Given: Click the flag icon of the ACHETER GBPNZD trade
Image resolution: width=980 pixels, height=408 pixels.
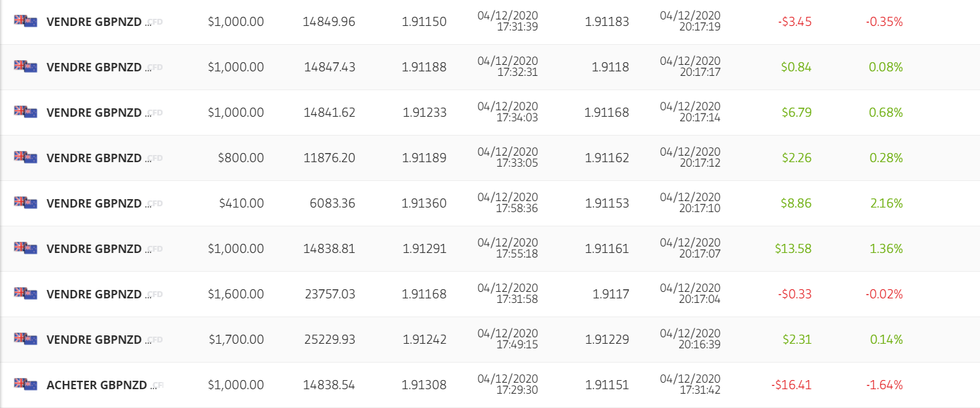Looking at the screenshot, I should pyautogui.click(x=26, y=384).
